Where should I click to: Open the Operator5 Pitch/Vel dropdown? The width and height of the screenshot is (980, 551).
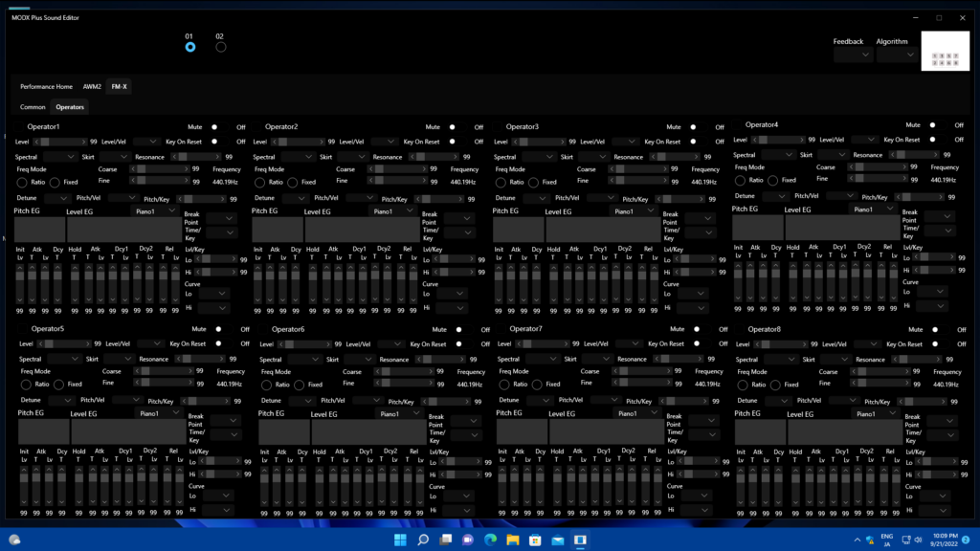tap(127, 400)
